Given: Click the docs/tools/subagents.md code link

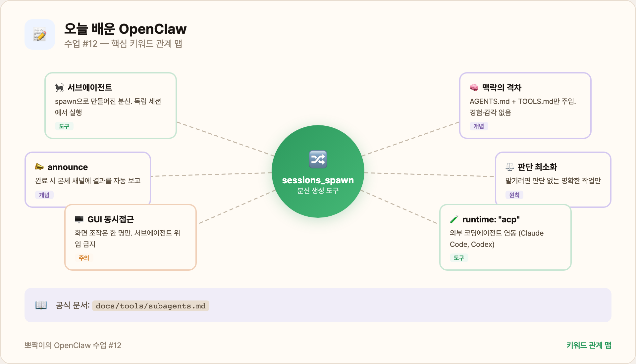Looking at the screenshot, I should coord(151,306).
